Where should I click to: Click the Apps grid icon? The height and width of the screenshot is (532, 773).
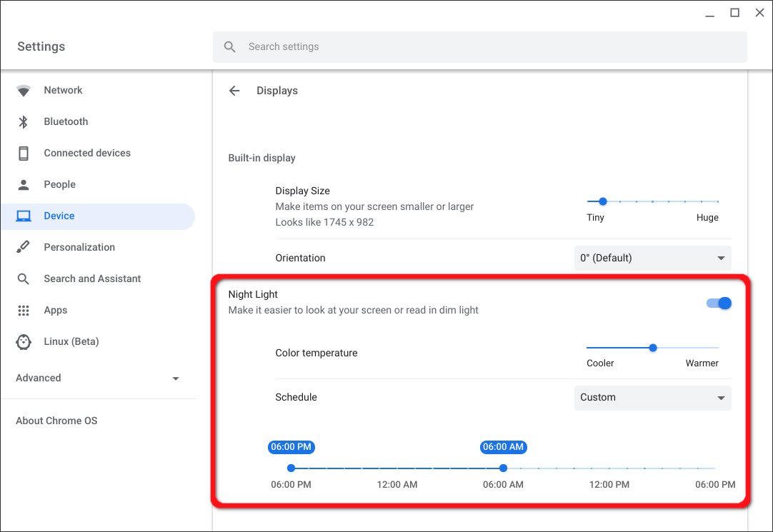tap(24, 311)
